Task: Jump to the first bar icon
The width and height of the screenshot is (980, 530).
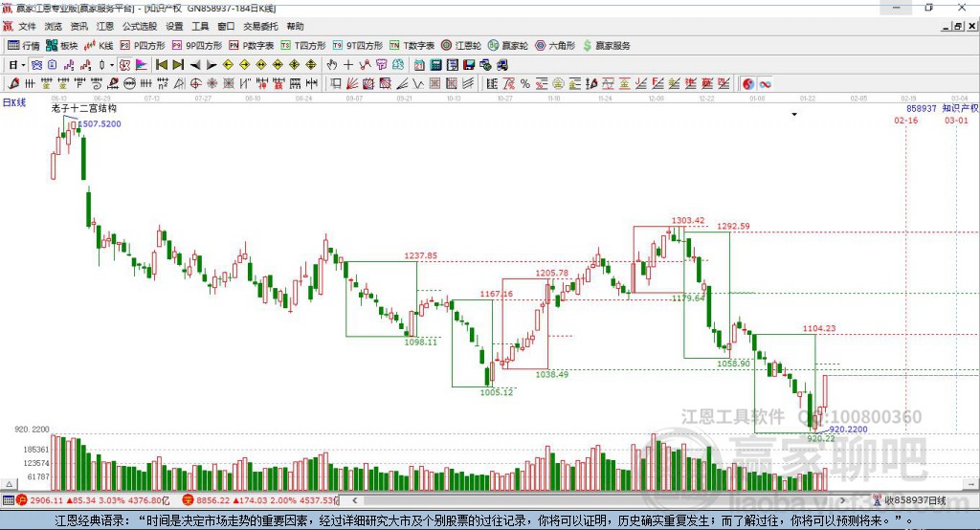Action: [x=161, y=65]
